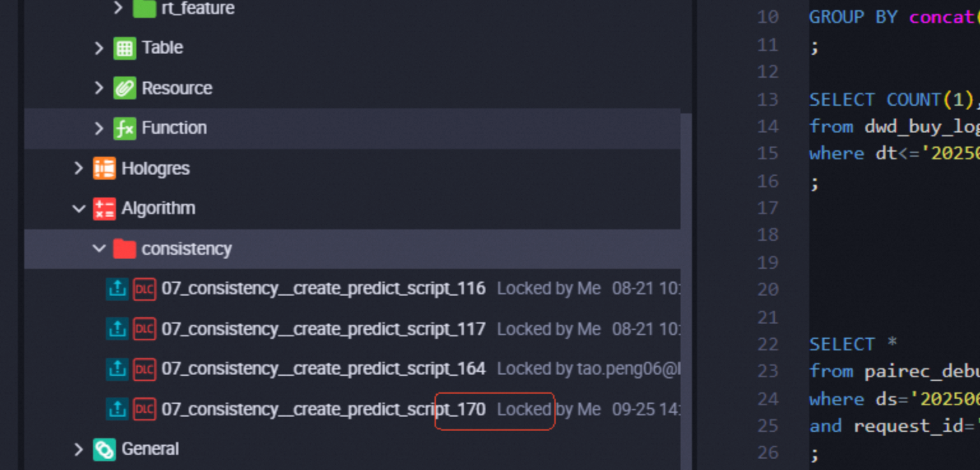Click the green Table grid icon
This screenshot has width=980, height=470.
[124, 48]
